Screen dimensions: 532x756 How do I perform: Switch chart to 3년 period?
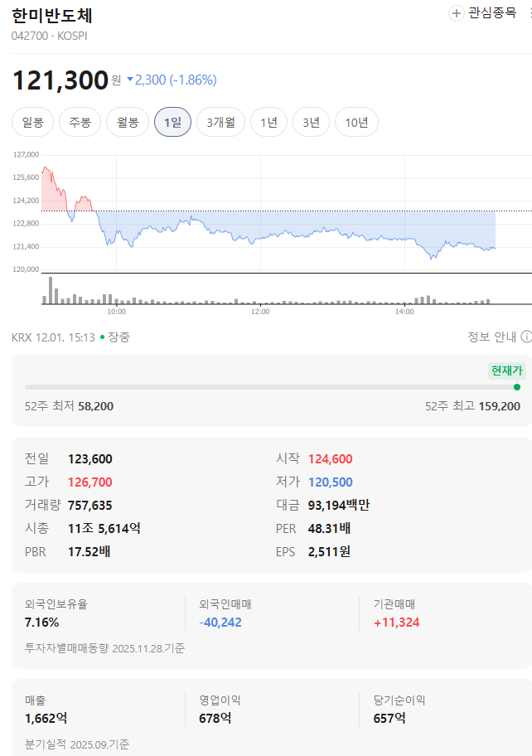click(x=312, y=122)
